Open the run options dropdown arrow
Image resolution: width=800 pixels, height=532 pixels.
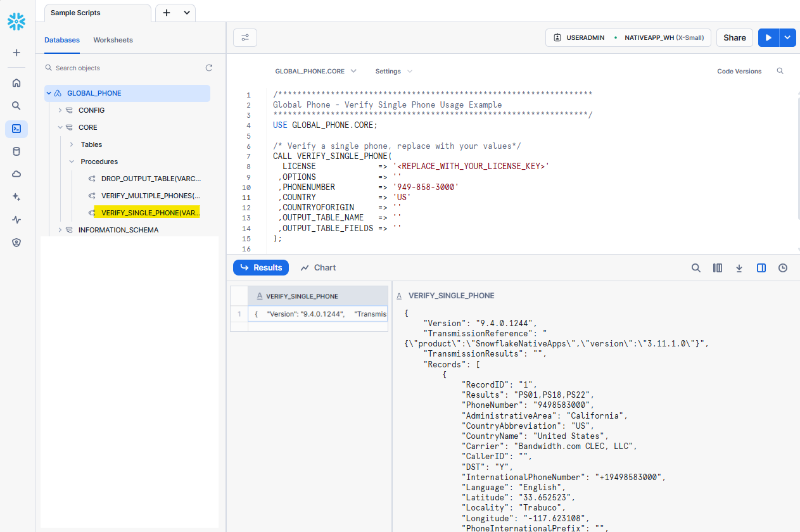[x=787, y=37]
